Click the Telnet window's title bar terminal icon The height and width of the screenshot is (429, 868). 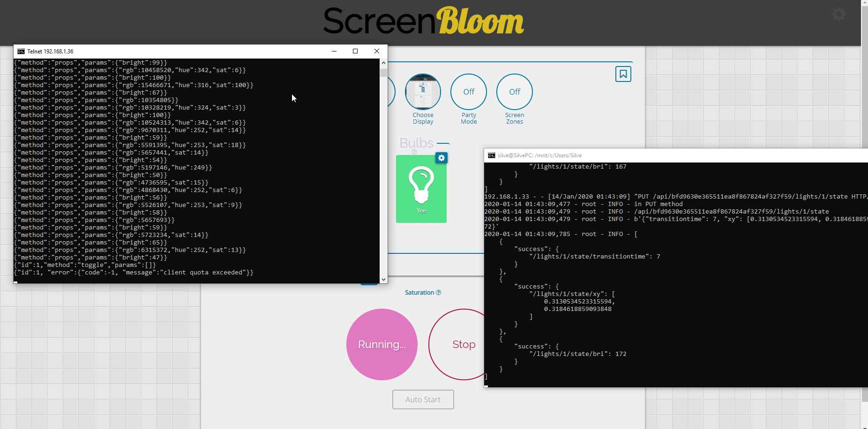pos(21,51)
